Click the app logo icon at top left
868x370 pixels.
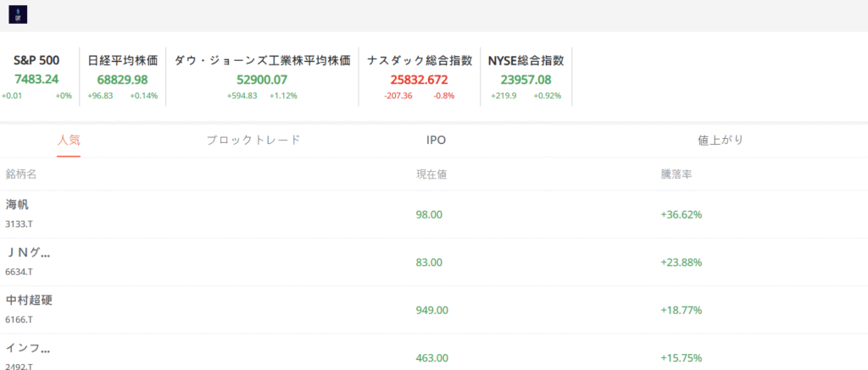point(18,14)
